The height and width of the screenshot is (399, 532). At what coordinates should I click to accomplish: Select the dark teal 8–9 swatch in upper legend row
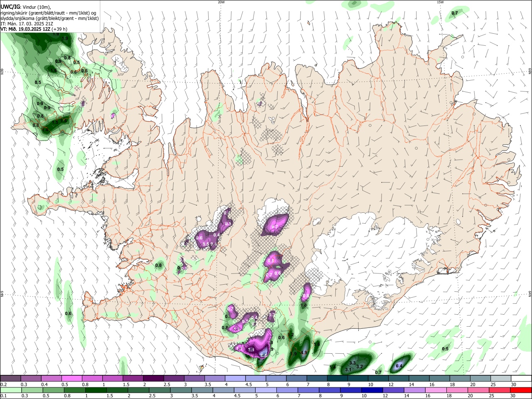(337, 378)
